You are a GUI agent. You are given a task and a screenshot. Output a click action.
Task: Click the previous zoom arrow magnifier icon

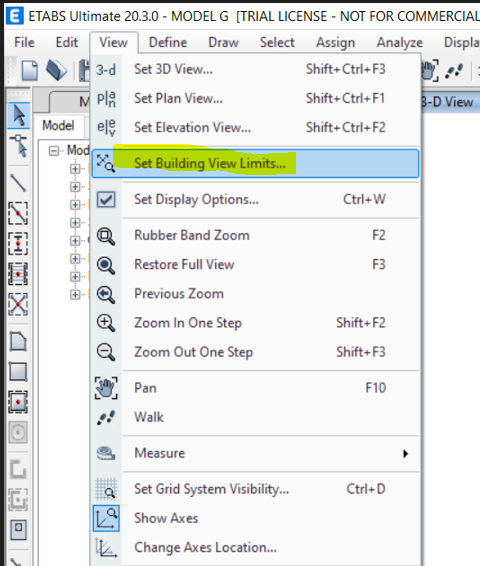(x=106, y=294)
